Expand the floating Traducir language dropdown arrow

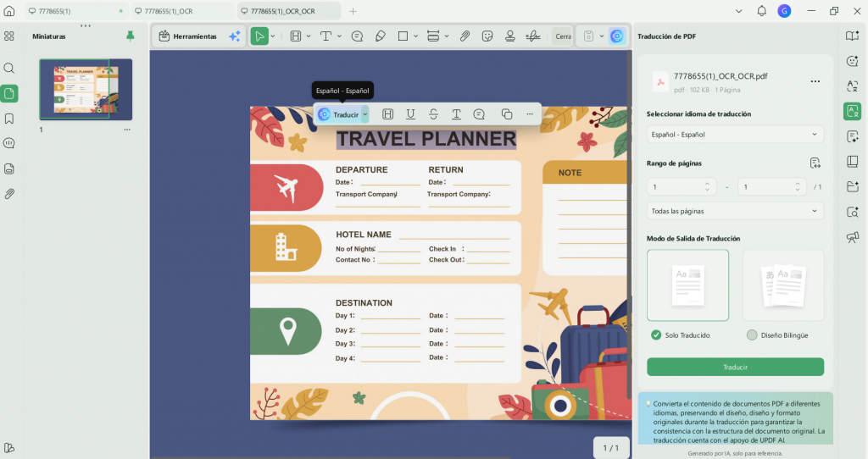tap(364, 114)
